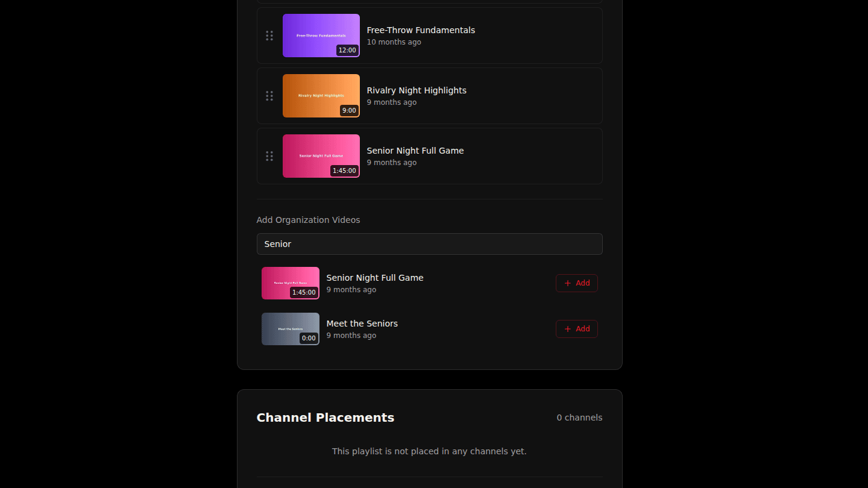Click the 0 channels count
The width and height of the screenshot is (868, 488).
(579, 418)
